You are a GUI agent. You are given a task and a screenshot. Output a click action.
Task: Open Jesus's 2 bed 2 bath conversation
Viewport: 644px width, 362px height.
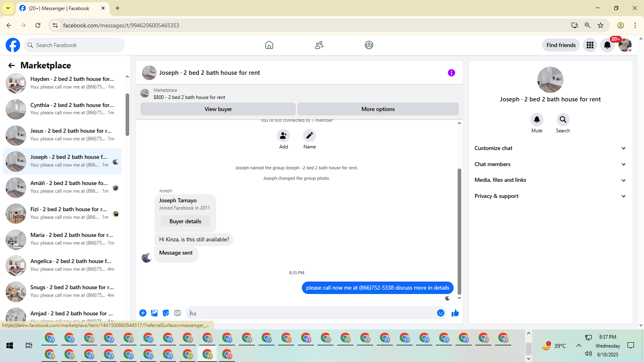(62, 135)
